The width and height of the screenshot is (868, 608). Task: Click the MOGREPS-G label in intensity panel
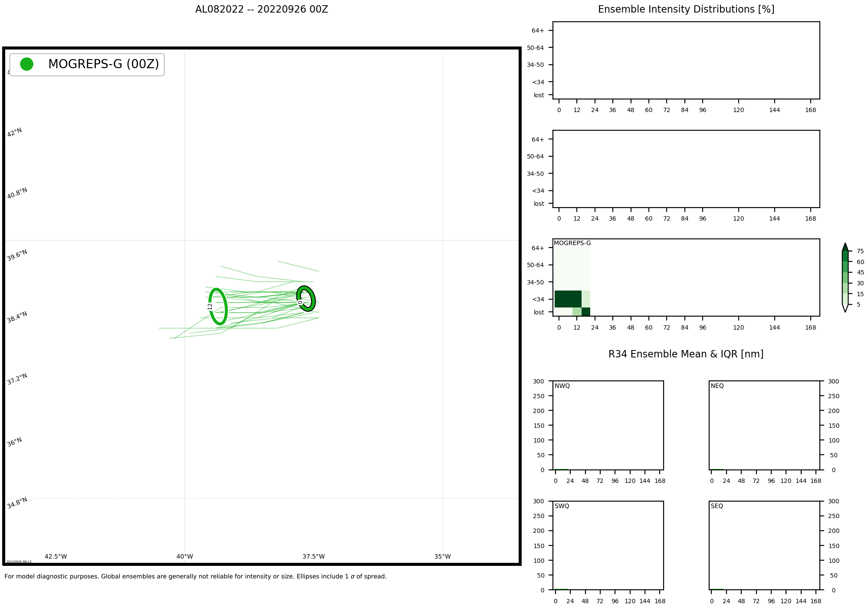[572, 243]
